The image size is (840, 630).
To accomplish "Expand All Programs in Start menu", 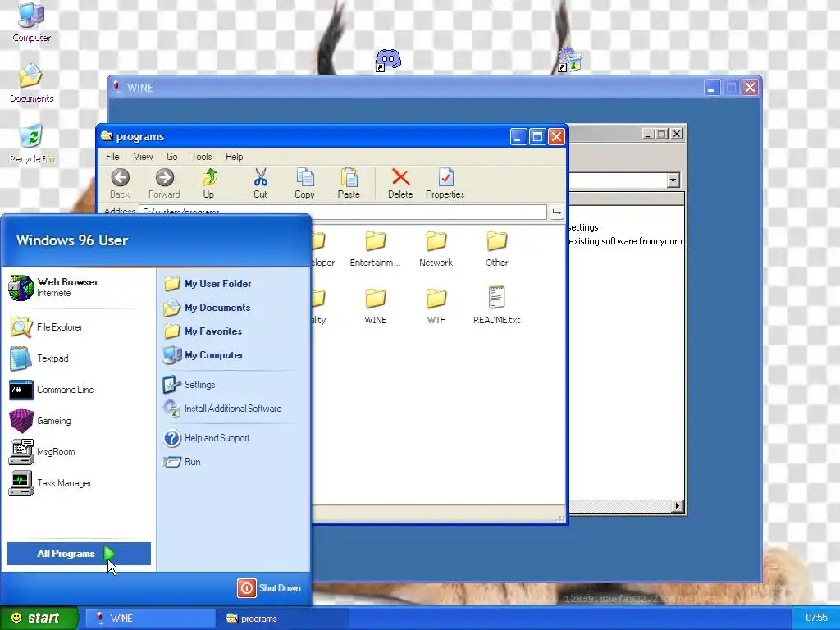I will tap(79, 554).
